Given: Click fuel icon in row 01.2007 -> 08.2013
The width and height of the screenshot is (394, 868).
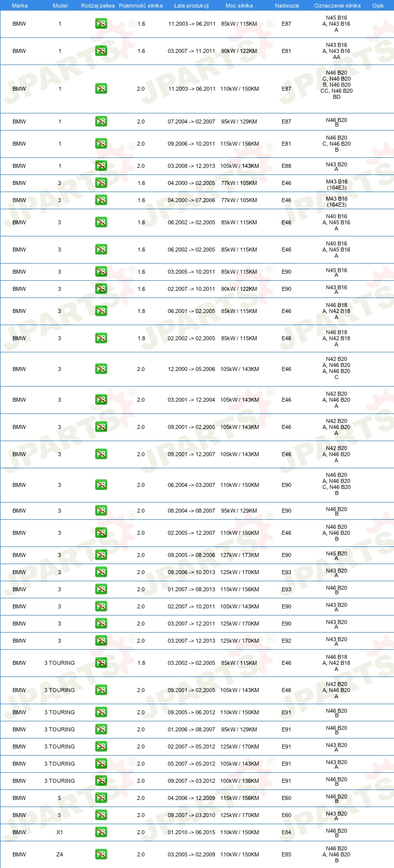Looking at the screenshot, I should (101, 589).
